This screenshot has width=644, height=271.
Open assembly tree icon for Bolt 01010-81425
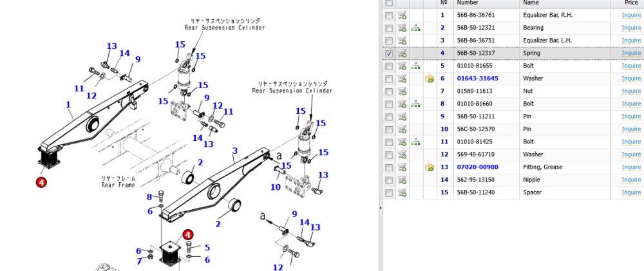(416, 142)
